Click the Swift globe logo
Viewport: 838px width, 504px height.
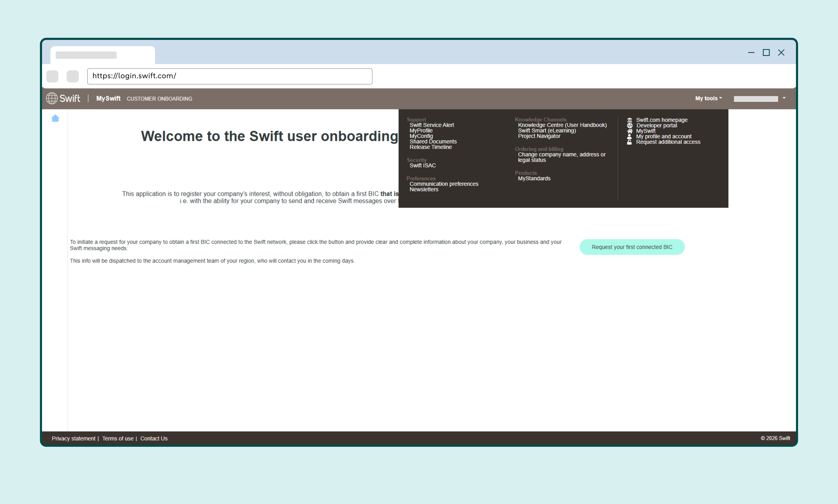point(52,98)
